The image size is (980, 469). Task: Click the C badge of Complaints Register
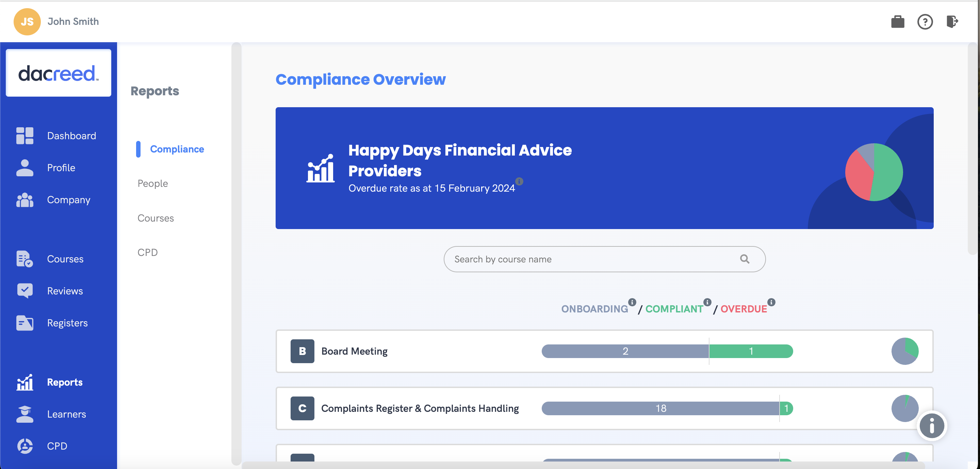303,408
